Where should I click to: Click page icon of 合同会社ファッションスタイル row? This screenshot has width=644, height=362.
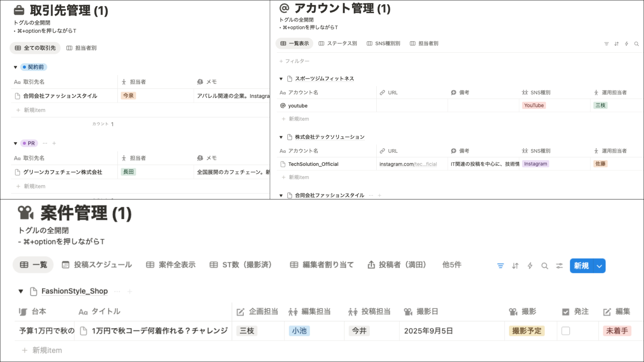[17, 96]
